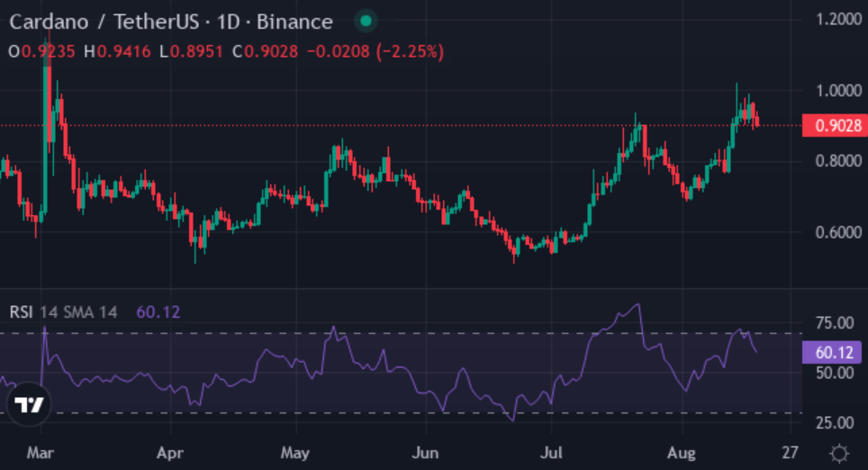Click the 50.00 RSI axis label
This screenshot has height=470, width=868.
point(835,373)
